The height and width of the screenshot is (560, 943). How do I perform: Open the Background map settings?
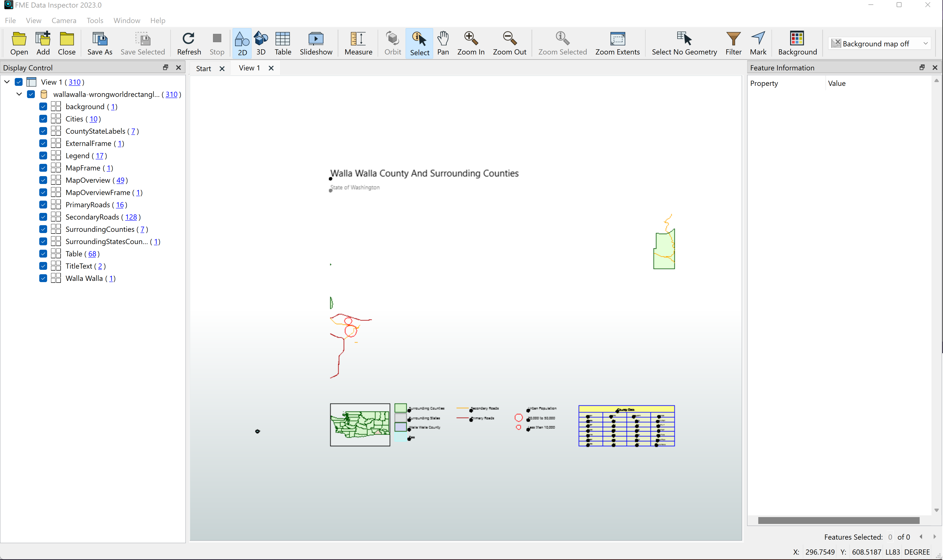[797, 43]
